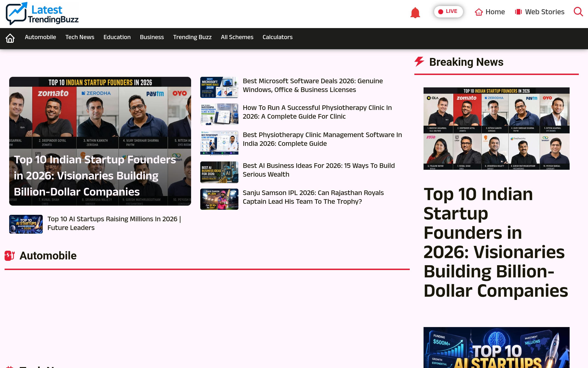The width and height of the screenshot is (588, 368).
Task: Click the LIVE button
Action: [x=448, y=11]
